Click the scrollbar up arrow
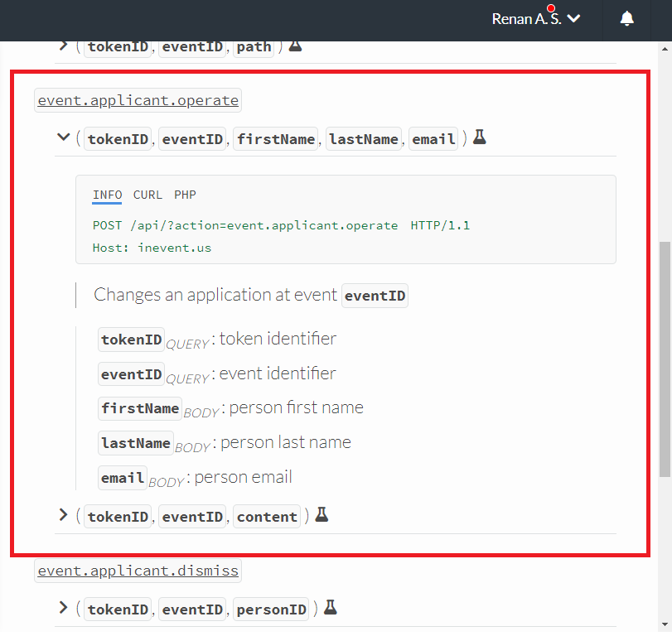The height and width of the screenshot is (636, 672). coord(665,48)
